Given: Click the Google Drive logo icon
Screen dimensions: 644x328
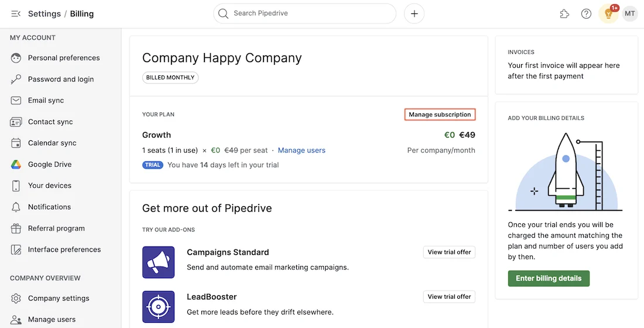Looking at the screenshot, I should point(16,164).
